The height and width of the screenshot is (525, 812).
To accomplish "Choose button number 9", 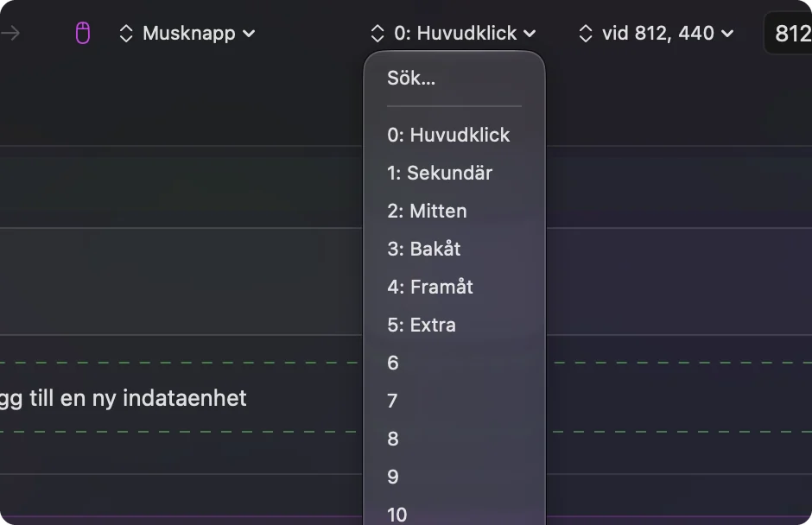I will (x=454, y=477).
